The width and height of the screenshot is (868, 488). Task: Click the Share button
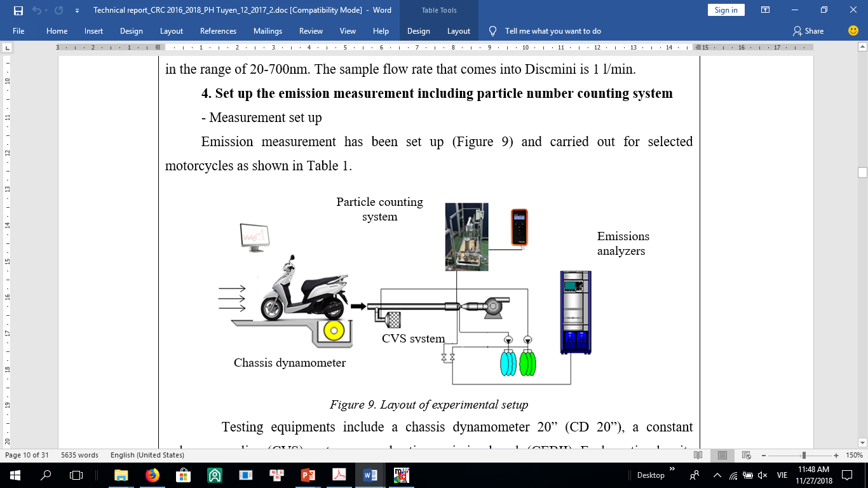click(808, 31)
